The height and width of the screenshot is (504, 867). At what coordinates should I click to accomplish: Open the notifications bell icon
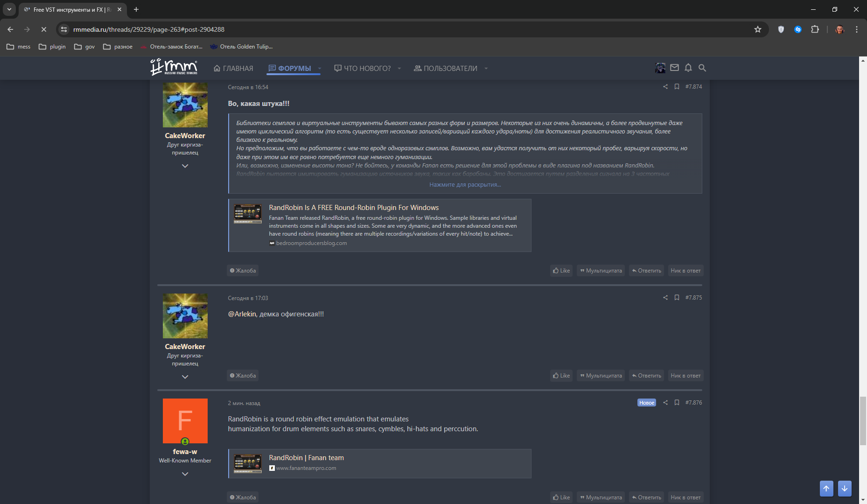coord(688,68)
